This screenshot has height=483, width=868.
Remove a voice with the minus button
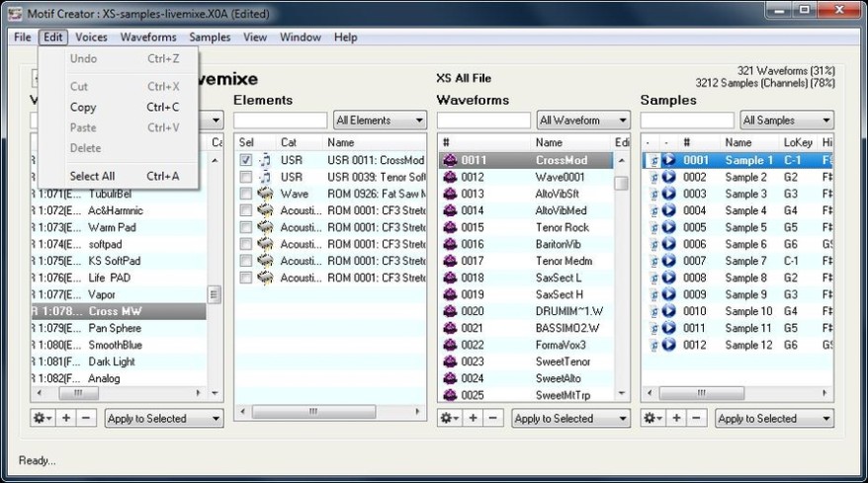pyautogui.click(x=86, y=418)
